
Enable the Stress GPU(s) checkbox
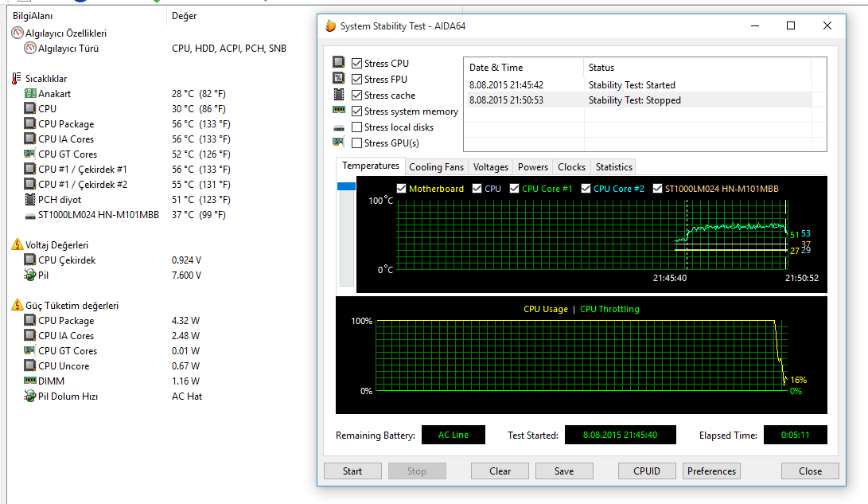click(357, 143)
